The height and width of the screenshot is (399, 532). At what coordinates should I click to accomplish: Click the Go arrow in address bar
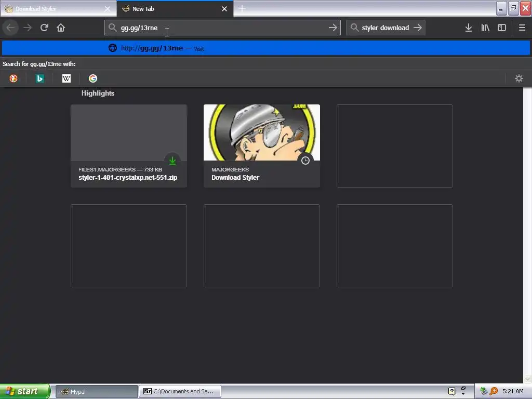pyautogui.click(x=333, y=28)
